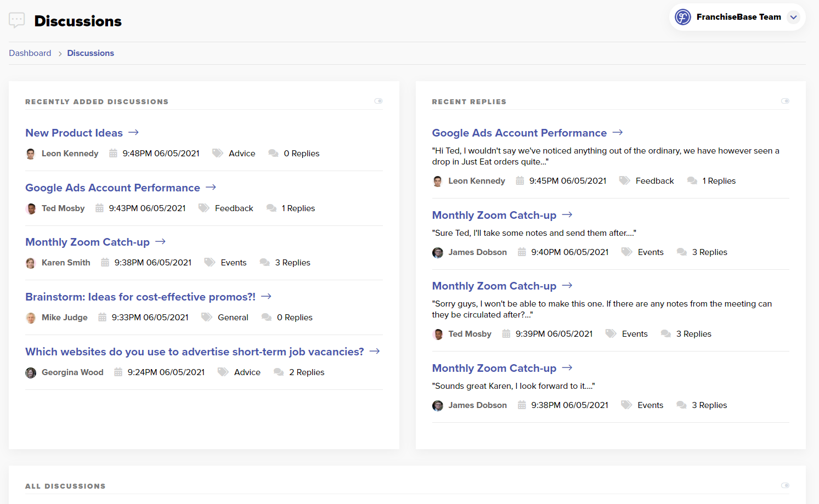Click chat icon beside 3 Replies in 9:38PM reply row
819x504 pixels.
[x=681, y=405]
